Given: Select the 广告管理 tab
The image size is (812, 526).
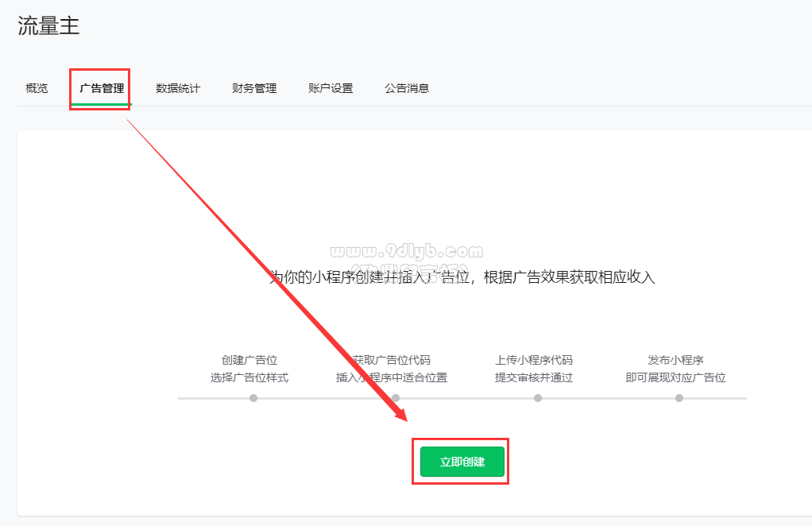Looking at the screenshot, I should tap(102, 88).
